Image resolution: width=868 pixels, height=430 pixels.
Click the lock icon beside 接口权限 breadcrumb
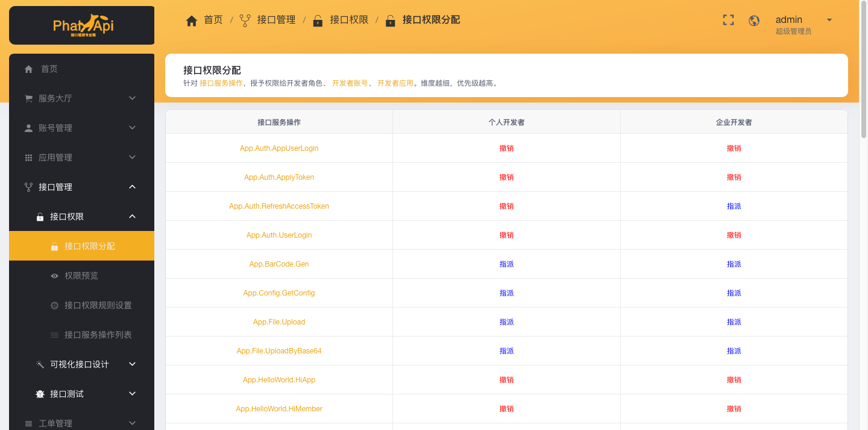pyautogui.click(x=318, y=21)
